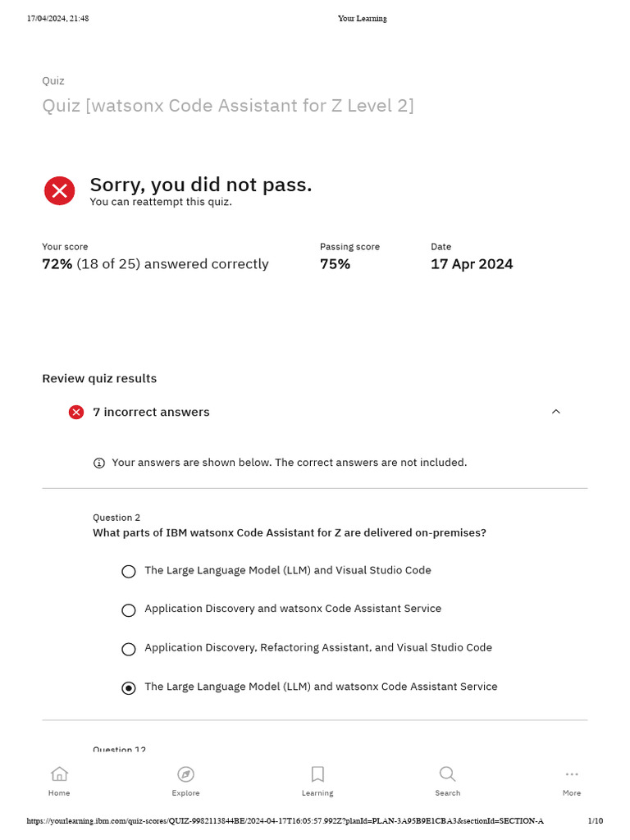
Task: Open Home from the bottom navigation
Action: (x=59, y=774)
